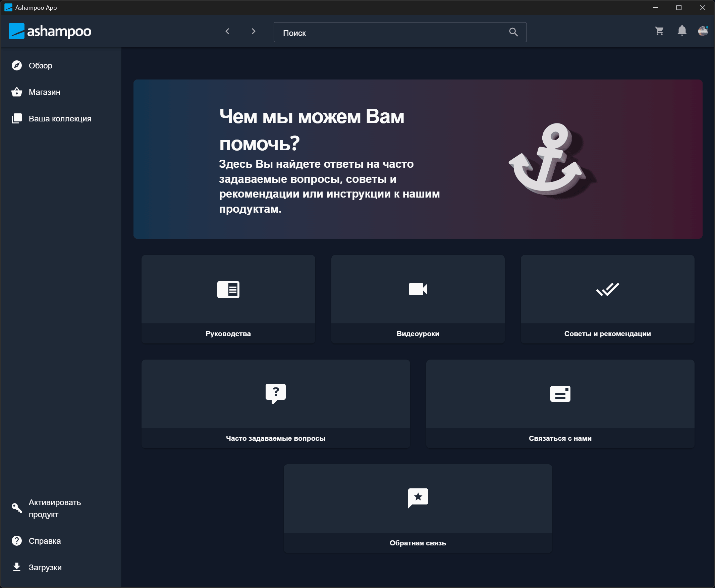The image size is (715, 588).
Task: Click the star feedback bubble icon
Action: (418, 498)
